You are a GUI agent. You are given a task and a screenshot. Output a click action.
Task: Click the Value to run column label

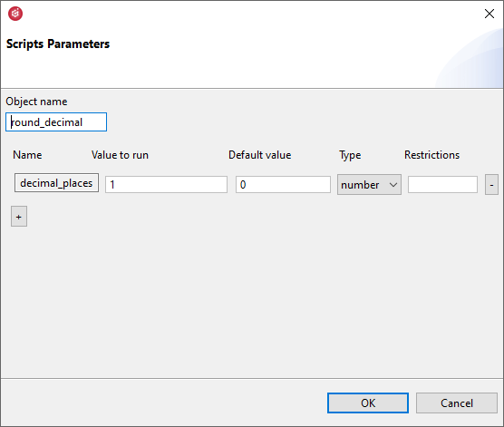(x=120, y=155)
